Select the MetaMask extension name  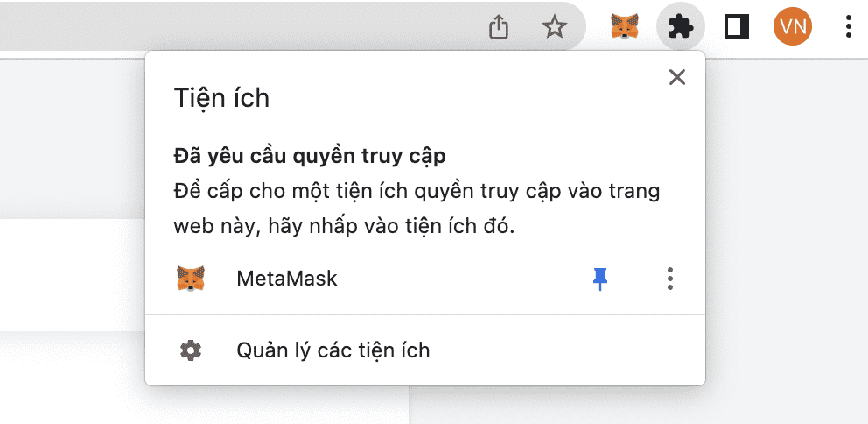click(287, 279)
